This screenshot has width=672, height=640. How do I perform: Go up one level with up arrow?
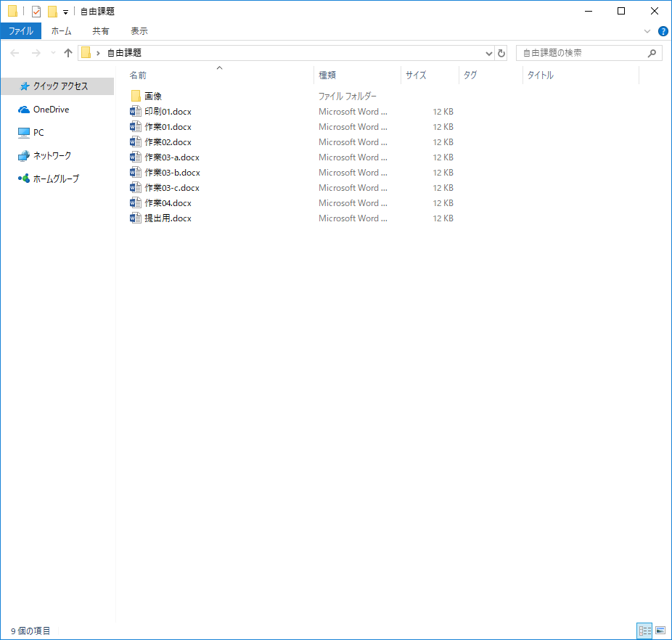click(x=68, y=53)
